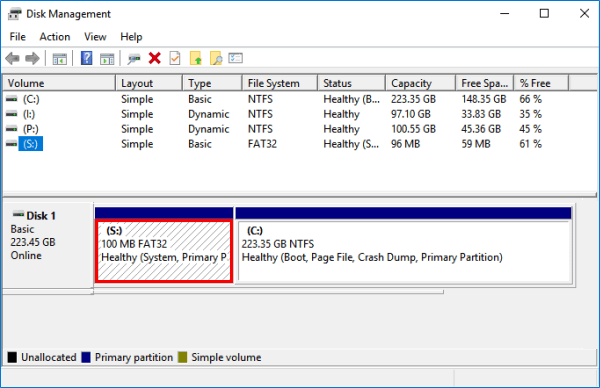This screenshot has height=388, width=600.
Task: Click the drive icon for volume (P:)
Action: [x=12, y=129]
